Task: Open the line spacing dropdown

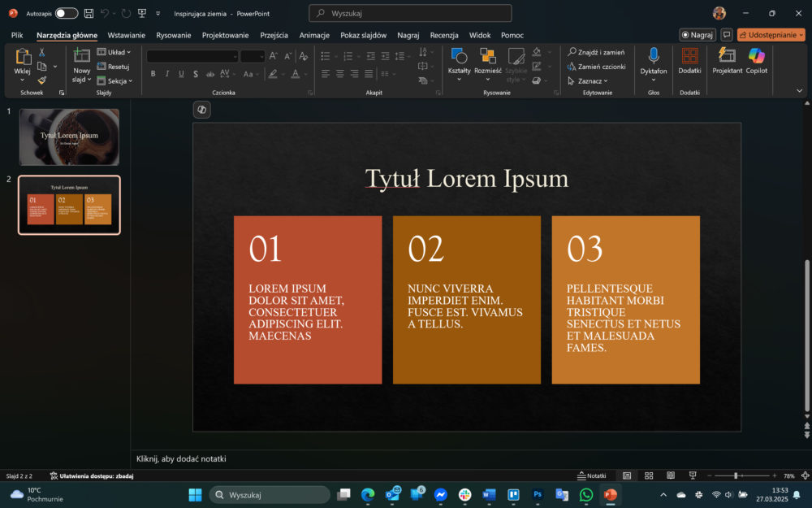Action: 401,56
